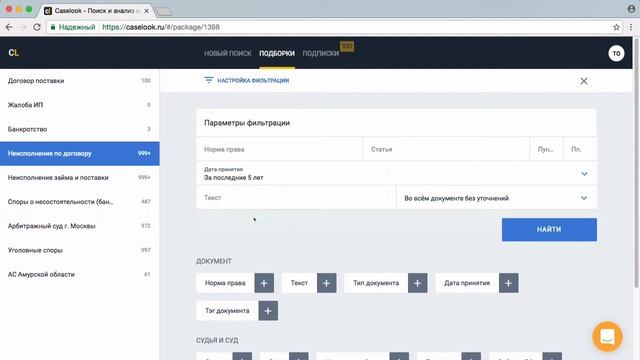
Task: Click the Найти button
Action: click(549, 229)
